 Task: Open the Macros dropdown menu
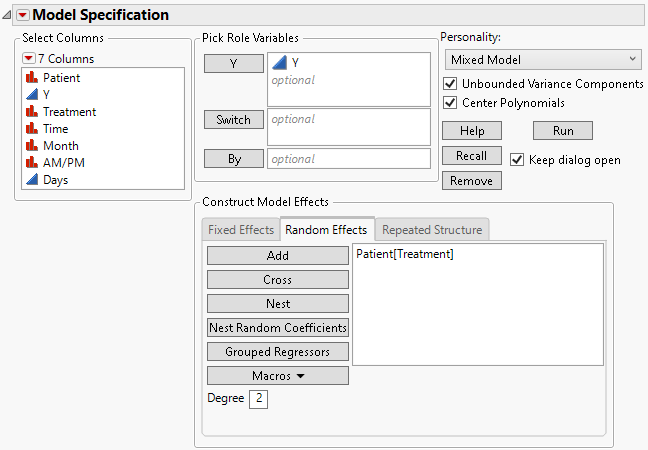tap(278, 376)
